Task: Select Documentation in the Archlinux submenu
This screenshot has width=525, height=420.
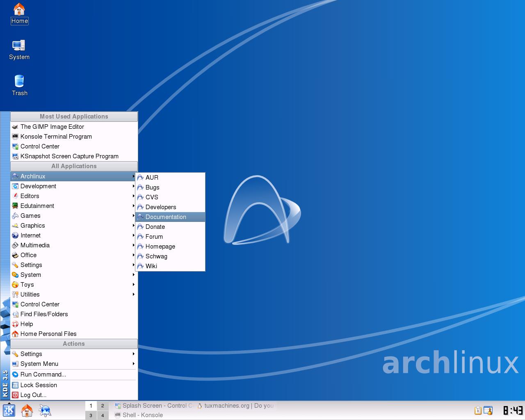Action: [x=170, y=217]
